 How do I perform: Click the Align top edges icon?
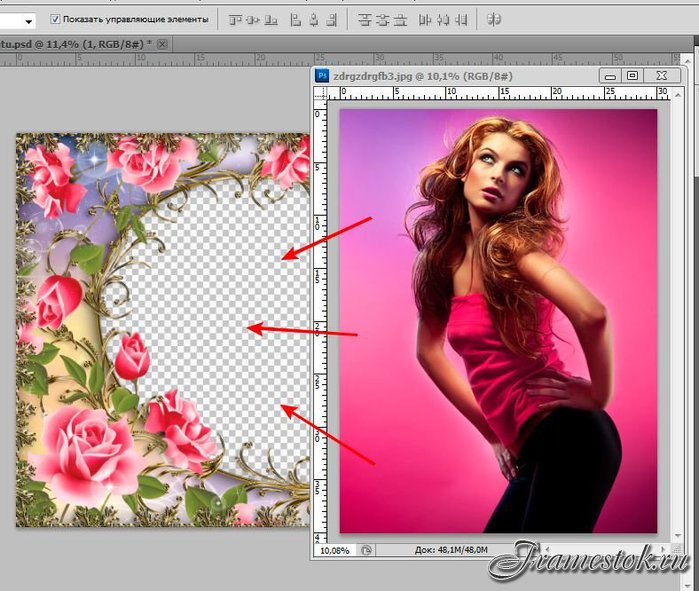pyautogui.click(x=236, y=19)
